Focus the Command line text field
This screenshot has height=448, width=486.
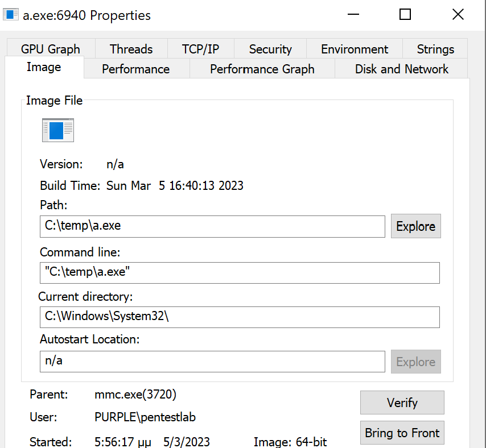point(240,272)
